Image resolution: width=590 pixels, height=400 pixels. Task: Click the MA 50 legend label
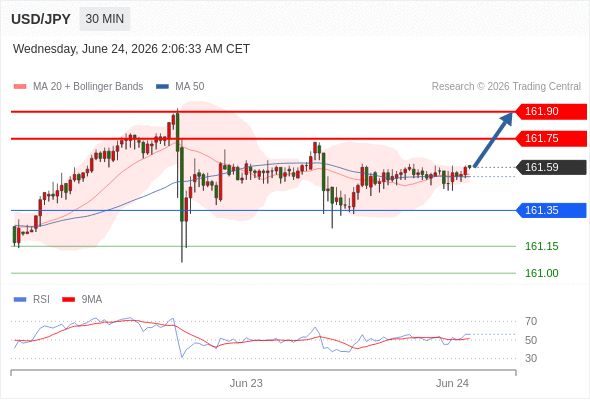click(190, 87)
